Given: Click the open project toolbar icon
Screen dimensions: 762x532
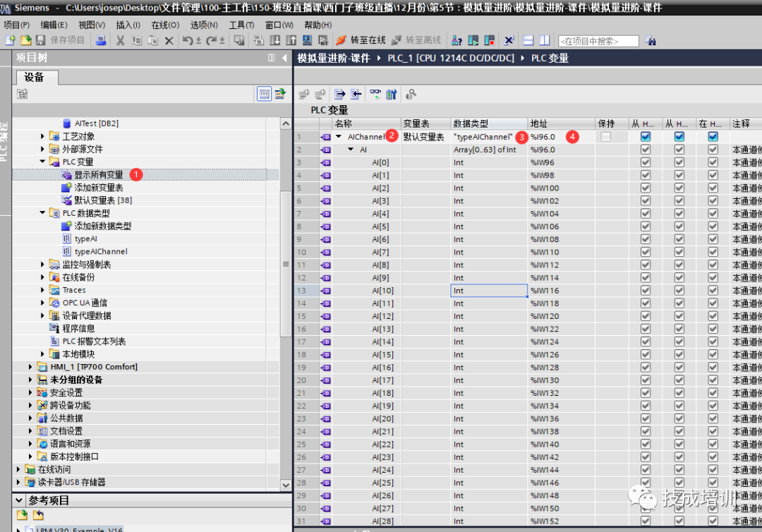Looking at the screenshot, I should [x=26, y=40].
